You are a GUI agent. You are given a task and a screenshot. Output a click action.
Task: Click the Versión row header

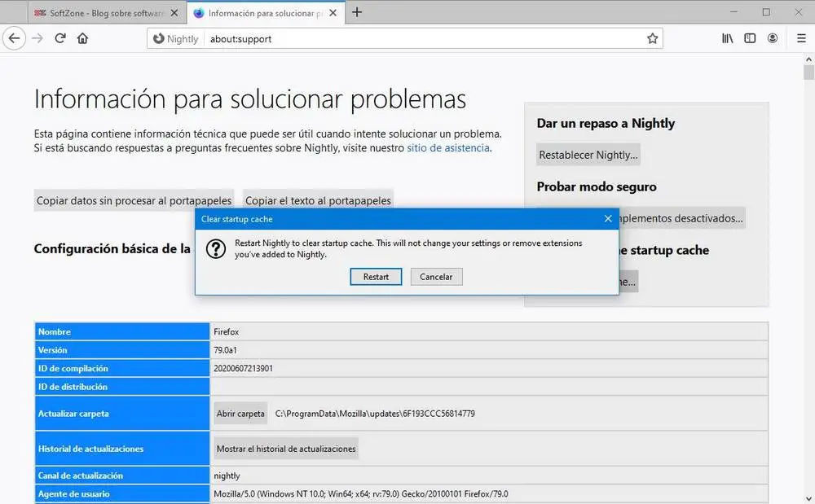(x=122, y=350)
